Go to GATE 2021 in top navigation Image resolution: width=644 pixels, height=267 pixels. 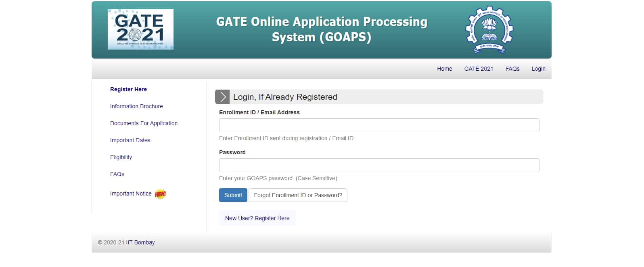[x=479, y=69]
